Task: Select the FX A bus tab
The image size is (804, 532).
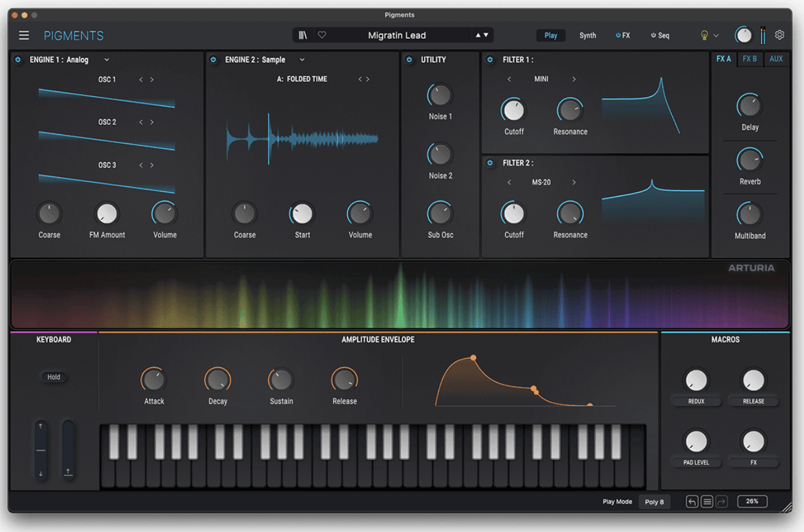Action: point(724,59)
